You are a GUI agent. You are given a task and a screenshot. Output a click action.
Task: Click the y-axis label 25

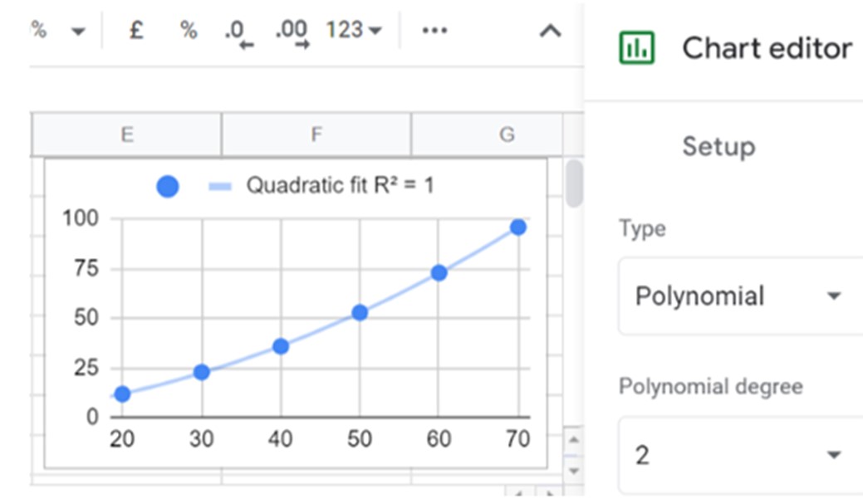(86, 368)
